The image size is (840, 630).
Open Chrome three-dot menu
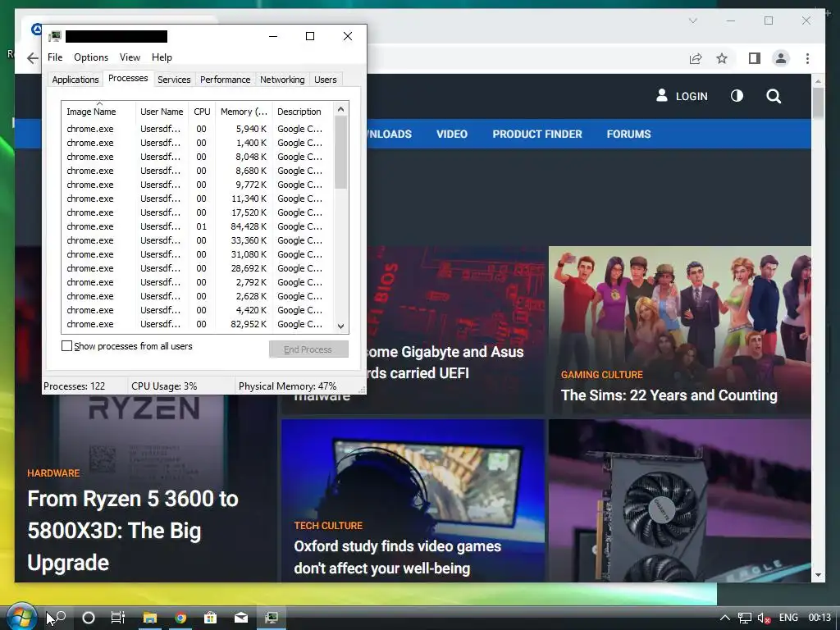[x=807, y=58]
